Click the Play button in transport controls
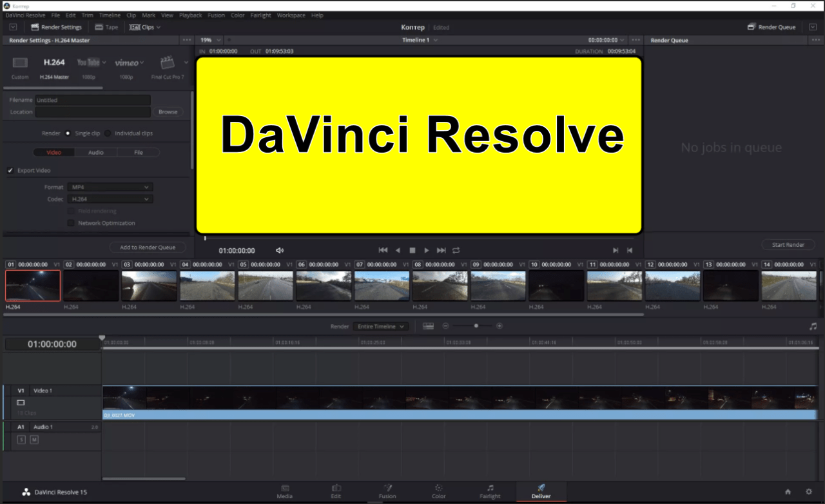825x504 pixels. pyautogui.click(x=427, y=250)
